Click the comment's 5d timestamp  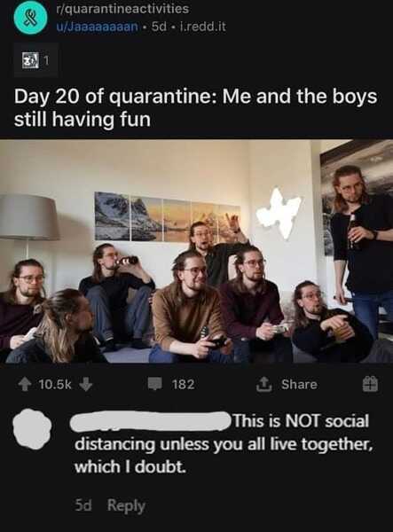(83, 506)
